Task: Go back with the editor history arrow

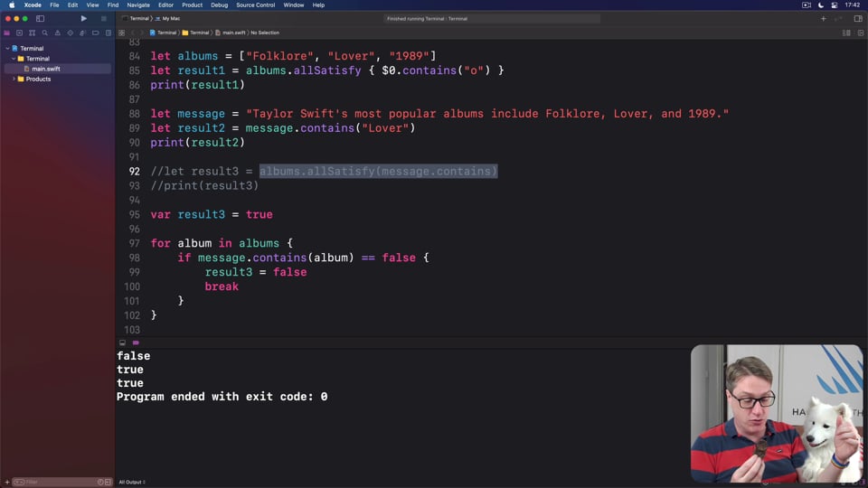Action: coord(133,33)
